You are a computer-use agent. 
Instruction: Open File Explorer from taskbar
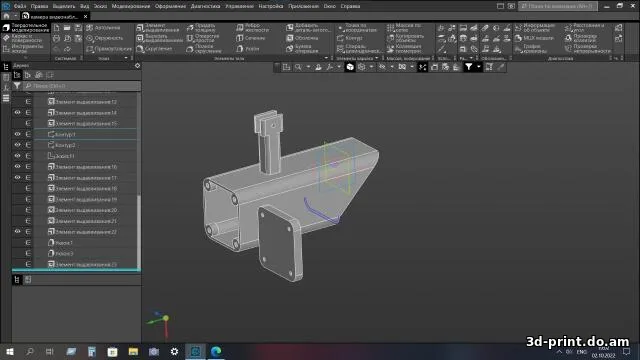[133, 351]
